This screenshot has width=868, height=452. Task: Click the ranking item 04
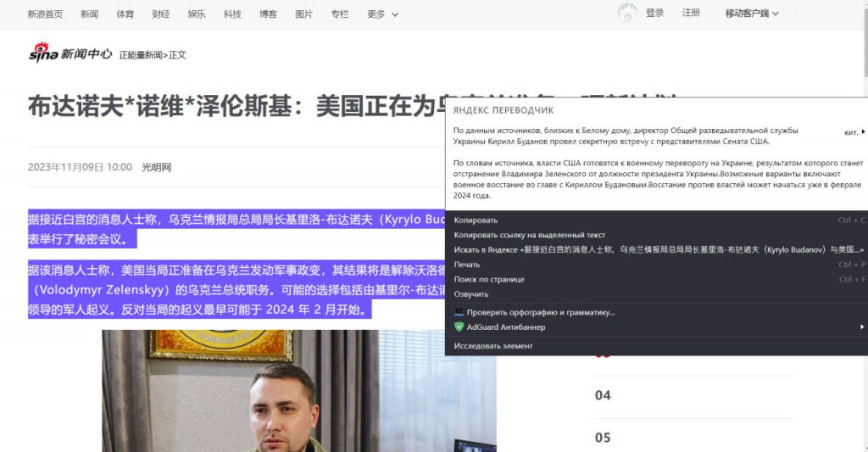tap(603, 395)
